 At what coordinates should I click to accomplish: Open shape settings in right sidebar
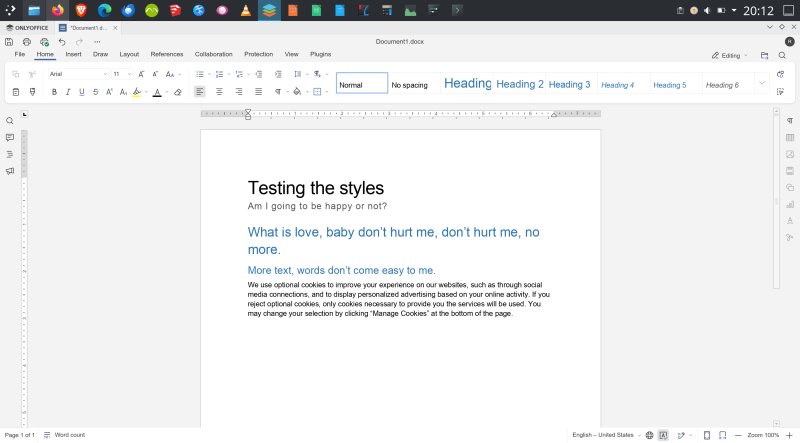click(790, 187)
